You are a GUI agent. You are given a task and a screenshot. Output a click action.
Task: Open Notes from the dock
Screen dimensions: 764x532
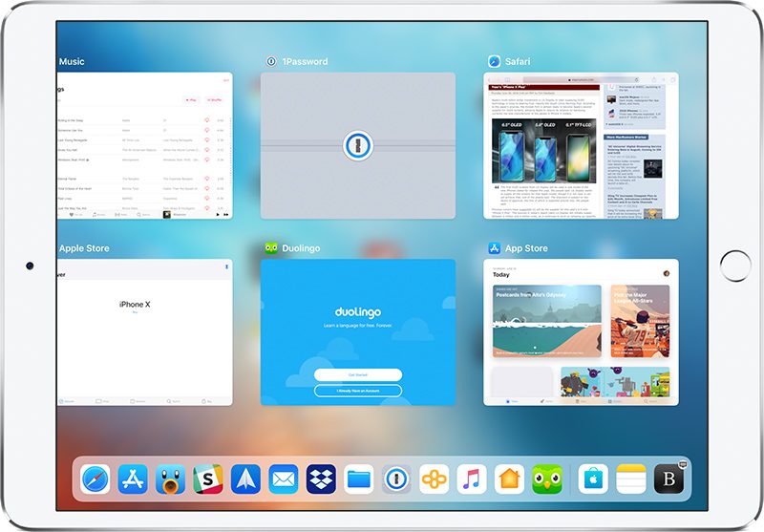pos(633,479)
